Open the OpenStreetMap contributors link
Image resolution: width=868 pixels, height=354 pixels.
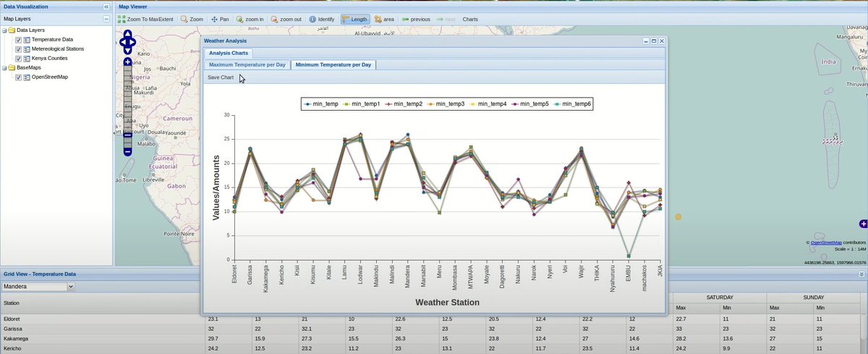tap(825, 243)
